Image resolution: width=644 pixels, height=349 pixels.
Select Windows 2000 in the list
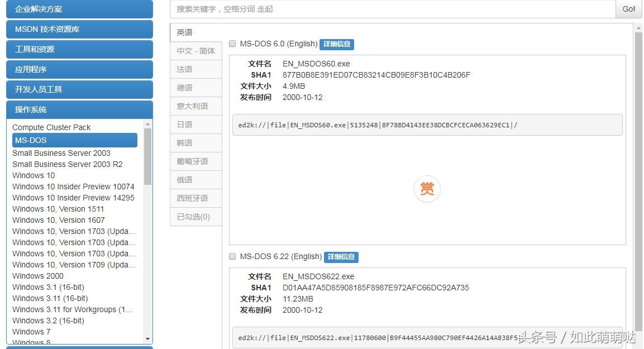click(x=38, y=276)
